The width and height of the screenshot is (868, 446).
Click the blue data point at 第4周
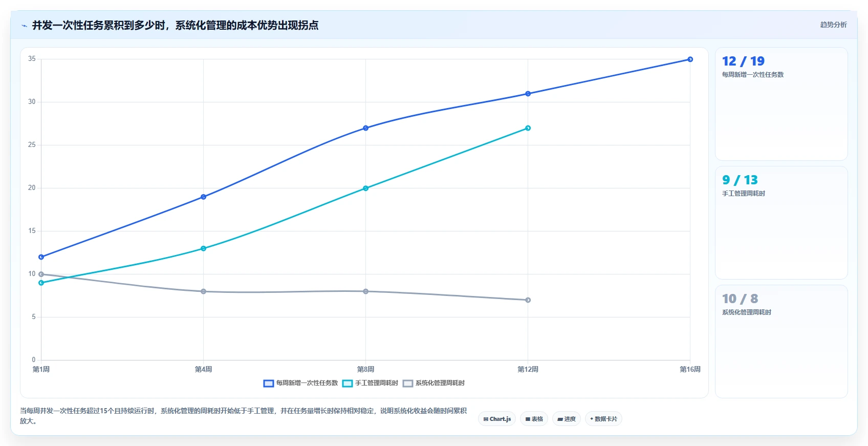204,197
